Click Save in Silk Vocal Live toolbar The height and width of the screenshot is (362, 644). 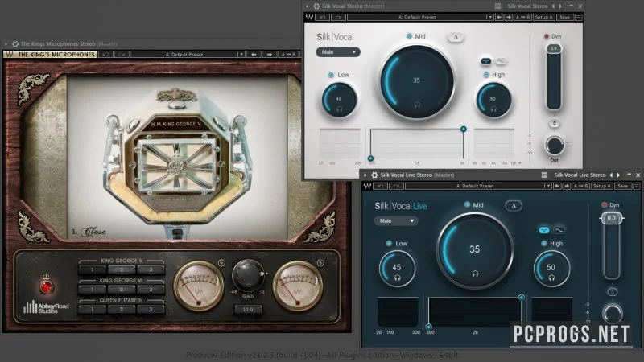pos(622,186)
